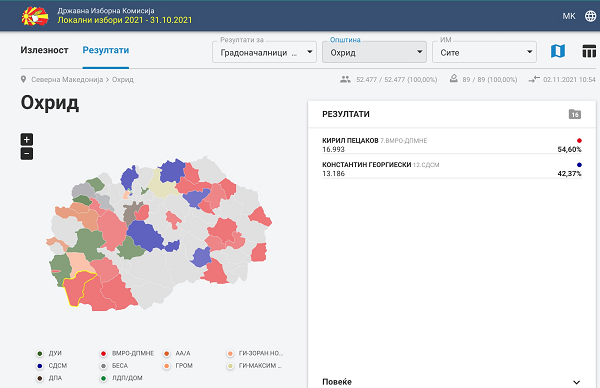Zoom out the map with minus button
This screenshot has width=600, height=388.
(27, 154)
